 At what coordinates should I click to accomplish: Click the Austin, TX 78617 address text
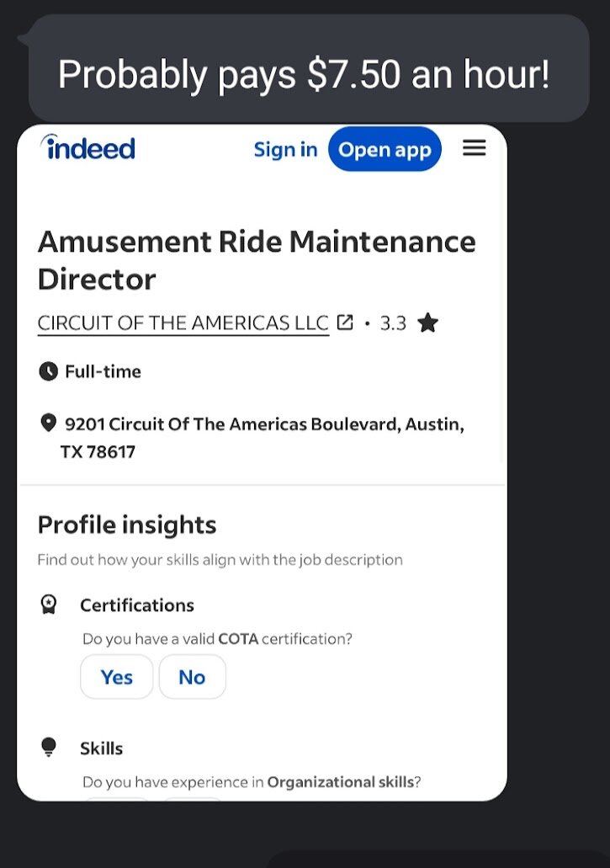263,437
